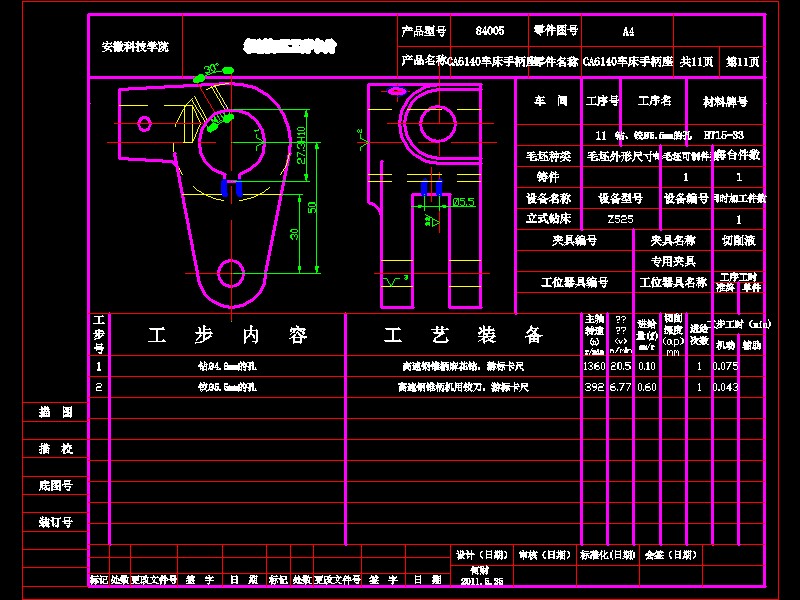Image resolution: width=800 pixels, height=600 pixels.
Task: Select the 第11页 page number text
Action: [742, 62]
